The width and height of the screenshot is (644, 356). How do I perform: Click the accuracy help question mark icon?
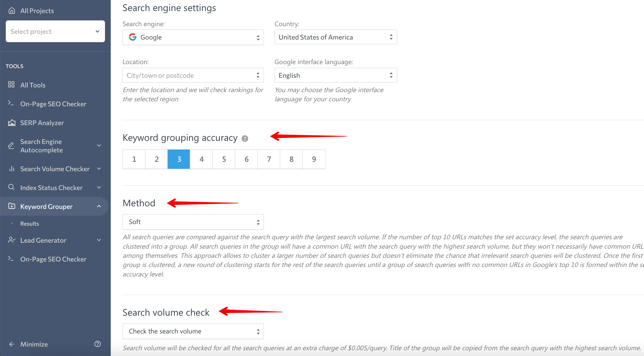(245, 138)
